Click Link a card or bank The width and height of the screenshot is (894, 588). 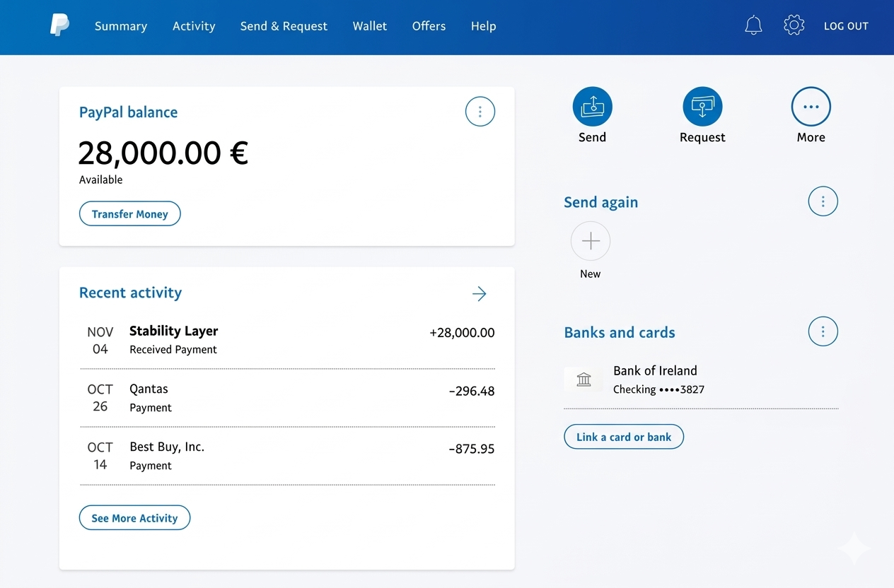pos(624,437)
